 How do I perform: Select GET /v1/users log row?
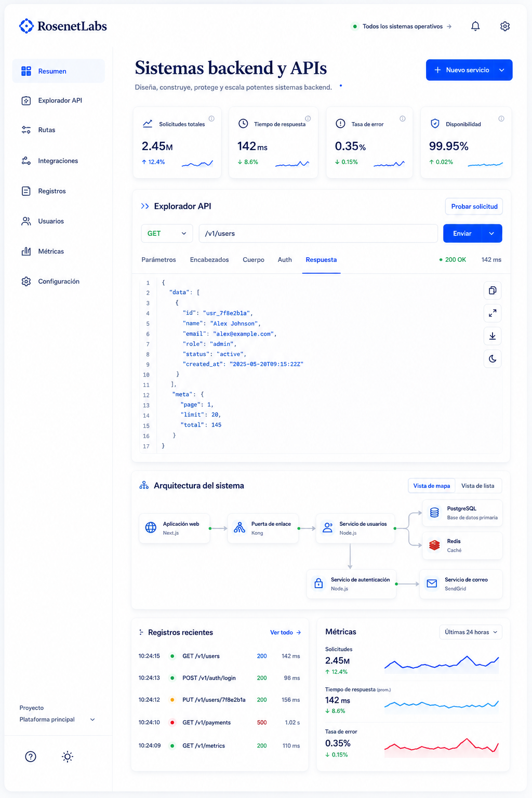[219, 656]
